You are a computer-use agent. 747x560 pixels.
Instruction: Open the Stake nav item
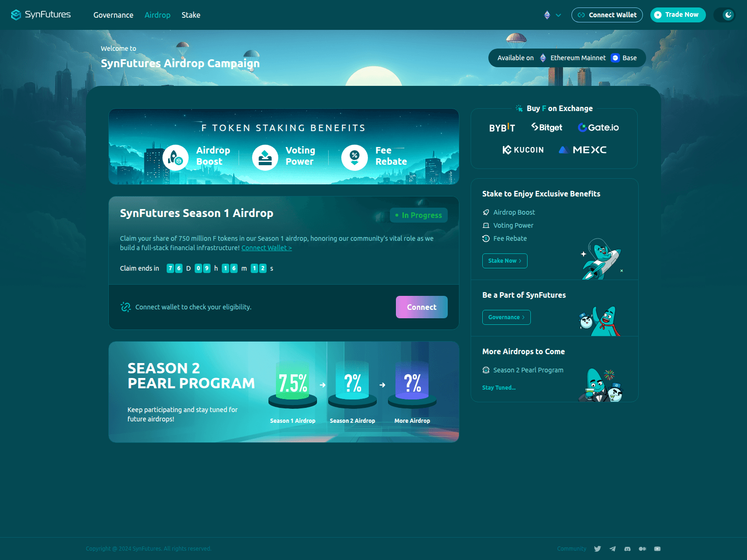click(191, 15)
